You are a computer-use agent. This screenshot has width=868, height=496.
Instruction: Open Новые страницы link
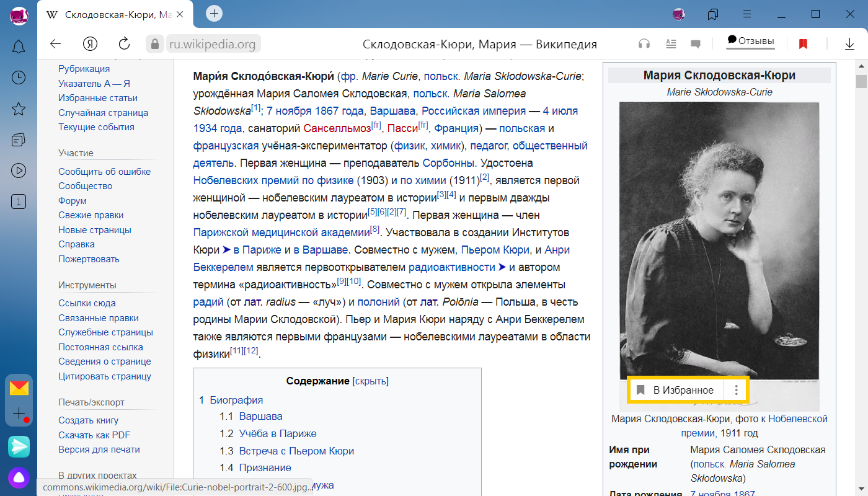click(95, 230)
